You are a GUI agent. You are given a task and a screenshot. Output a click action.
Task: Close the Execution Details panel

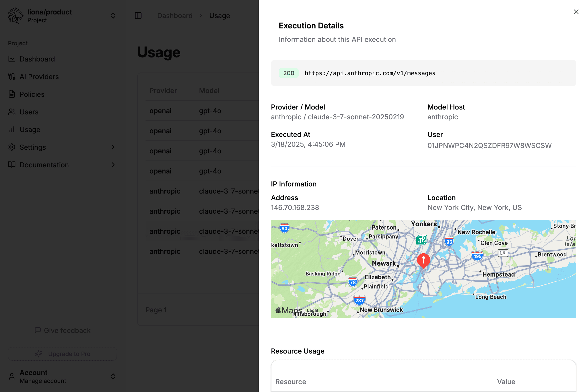(x=576, y=12)
